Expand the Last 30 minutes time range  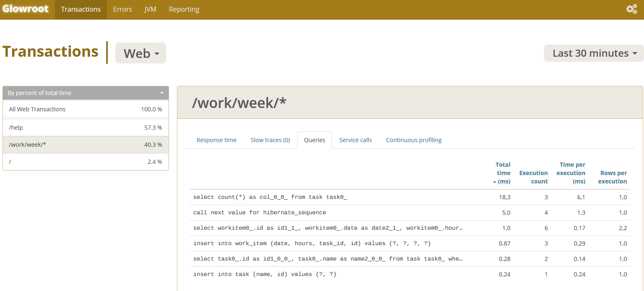tap(594, 53)
